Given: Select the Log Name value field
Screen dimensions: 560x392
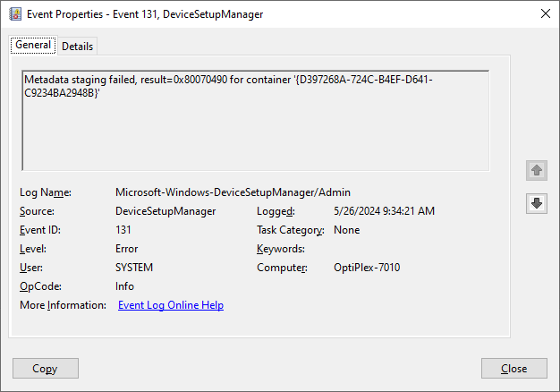Looking at the screenshot, I should 233,192.
